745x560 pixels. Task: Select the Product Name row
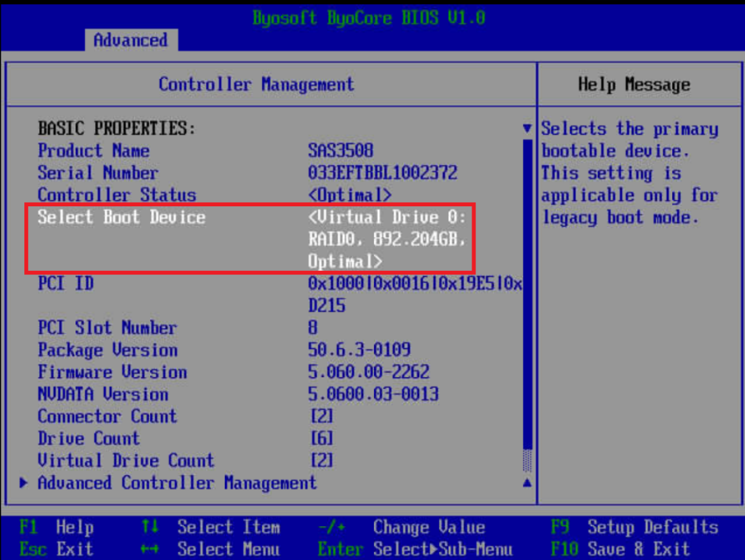94,151
